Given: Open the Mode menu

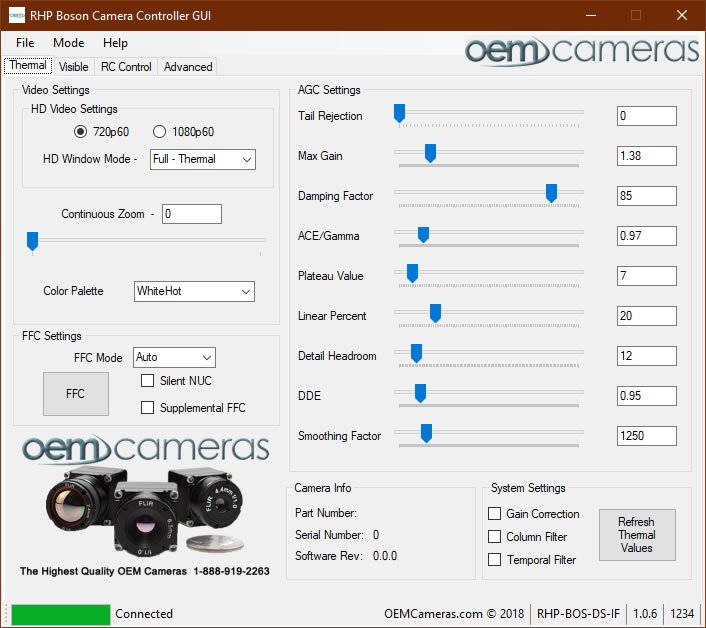Looking at the screenshot, I should click(x=68, y=43).
